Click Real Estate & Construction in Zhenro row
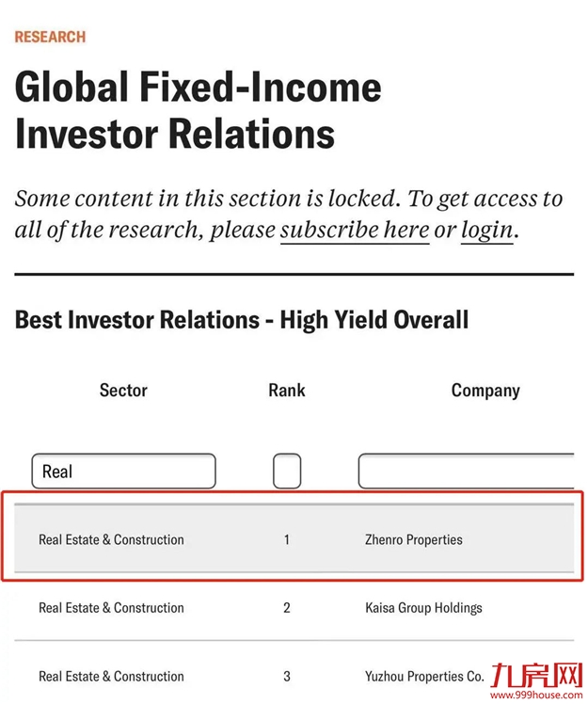 [x=111, y=540]
